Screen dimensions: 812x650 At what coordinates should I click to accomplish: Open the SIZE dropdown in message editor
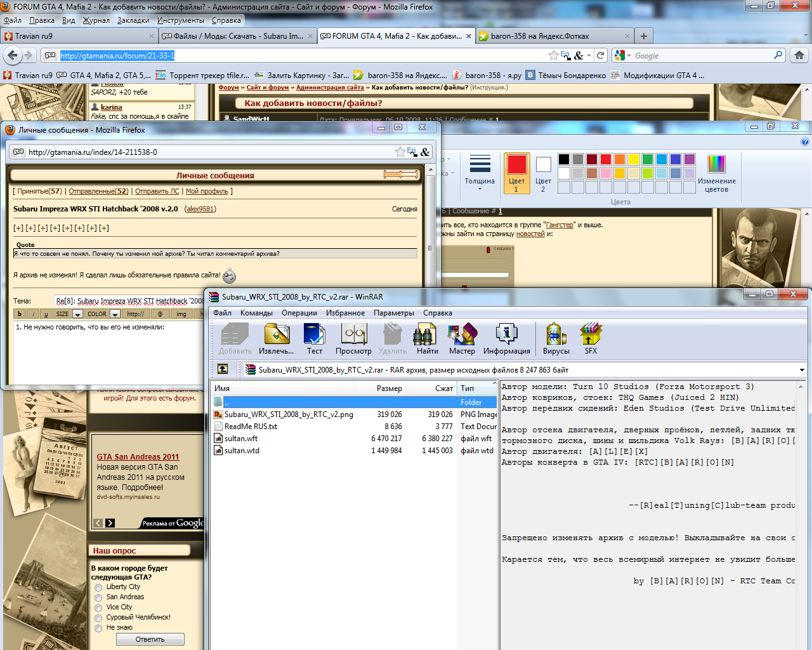(77, 314)
